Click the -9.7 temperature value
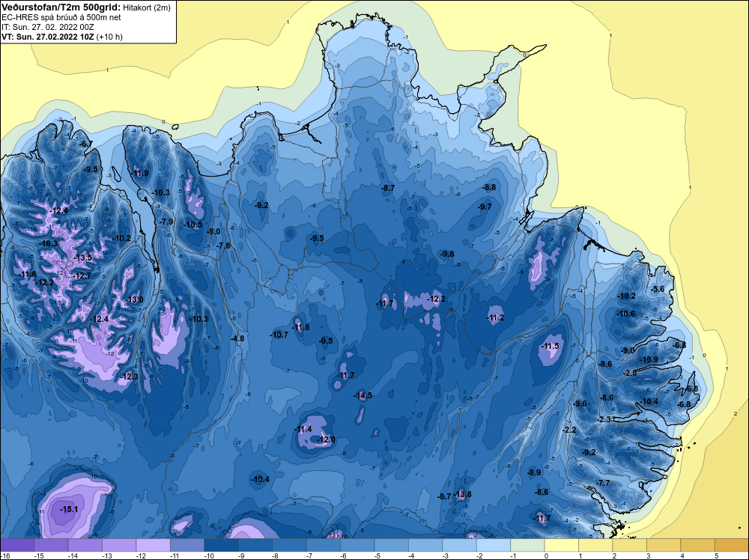This screenshot has width=749, height=560. [x=485, y=207]
